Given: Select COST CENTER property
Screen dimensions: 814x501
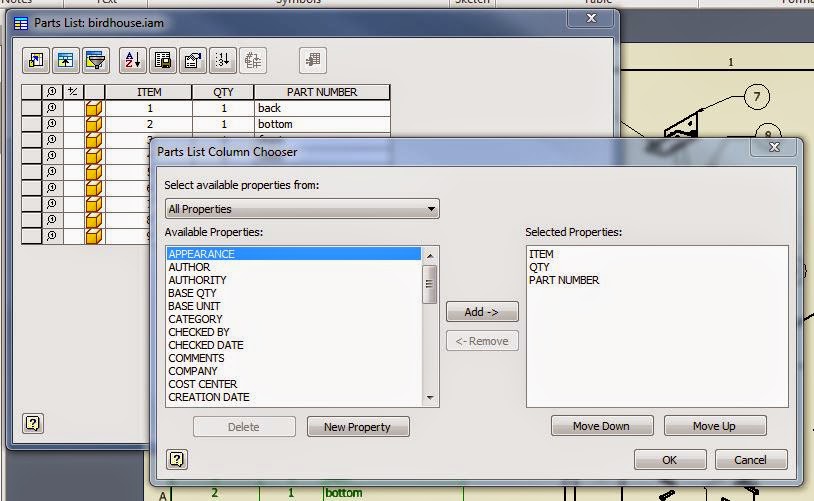Looking at the screenshot, I should (294, 384).
